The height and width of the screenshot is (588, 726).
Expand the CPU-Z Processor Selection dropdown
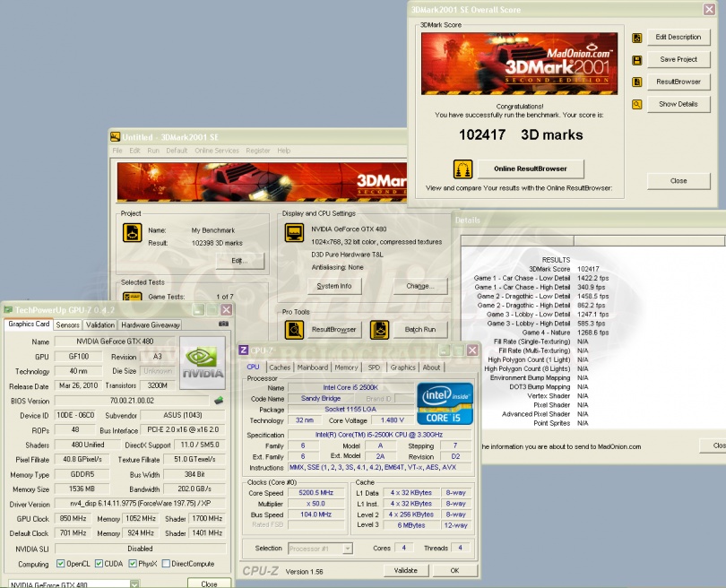click(347, 548)
